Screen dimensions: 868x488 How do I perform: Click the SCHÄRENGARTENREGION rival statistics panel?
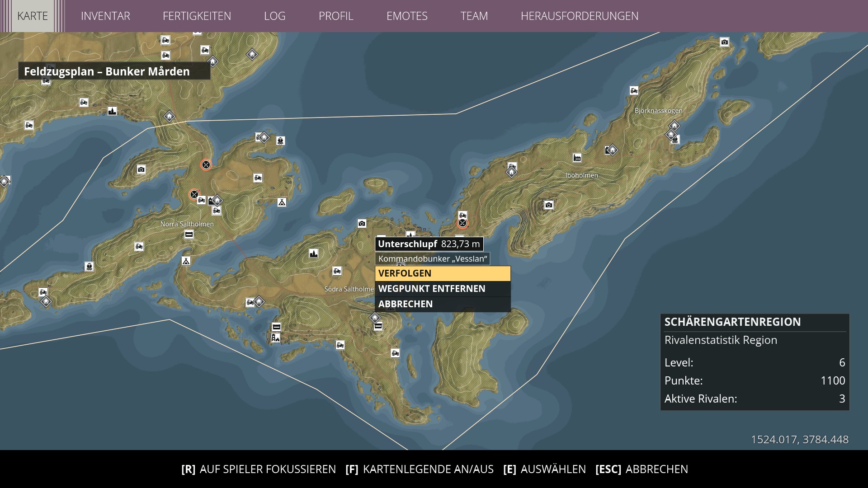point(755,362)
